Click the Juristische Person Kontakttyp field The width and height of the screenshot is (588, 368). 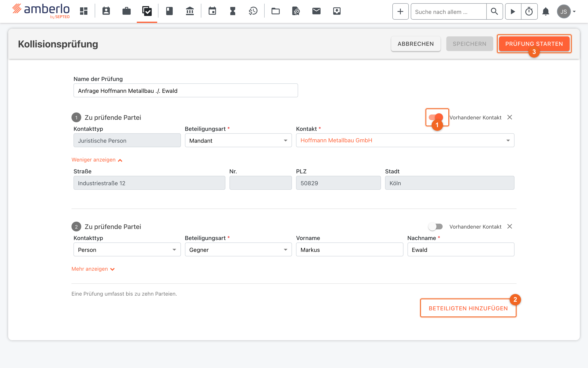tap(127, 140)
